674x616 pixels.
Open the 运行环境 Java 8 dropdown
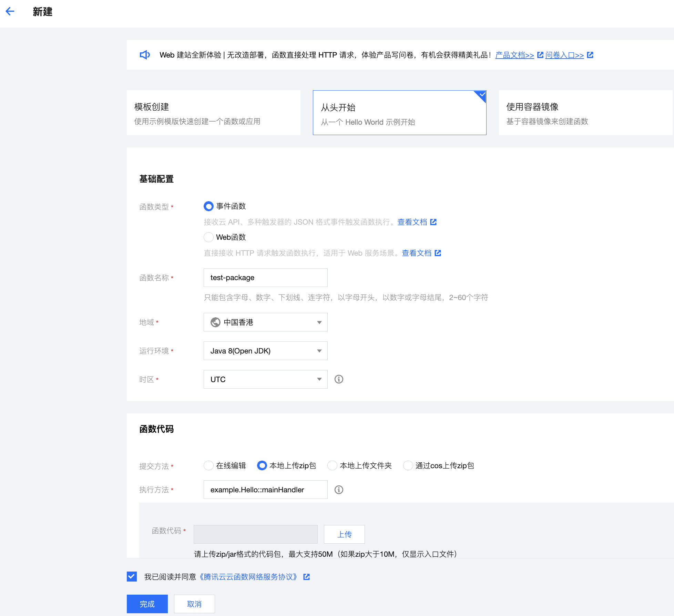[x=266, y=351]
